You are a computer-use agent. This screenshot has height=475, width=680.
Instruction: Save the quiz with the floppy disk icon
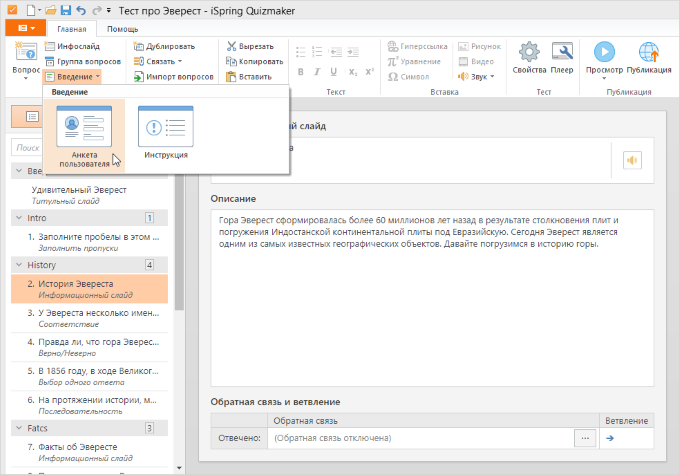tap(65, 10)
